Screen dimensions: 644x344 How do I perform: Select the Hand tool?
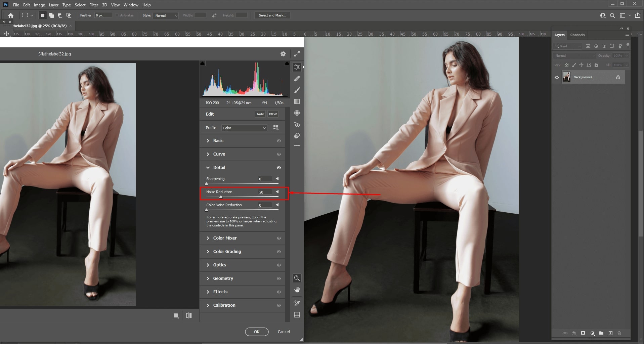[297, 290]
